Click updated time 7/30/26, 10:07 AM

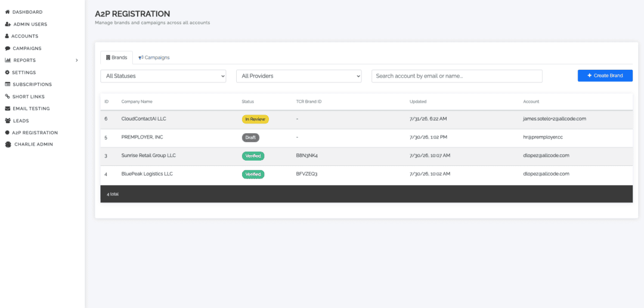pyautogui.click(x=430, y=155)
